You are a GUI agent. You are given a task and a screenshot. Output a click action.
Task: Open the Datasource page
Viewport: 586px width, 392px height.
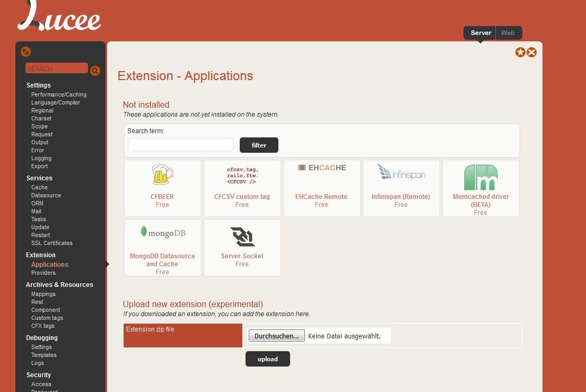pyautogui.click(x=46, y=195)
